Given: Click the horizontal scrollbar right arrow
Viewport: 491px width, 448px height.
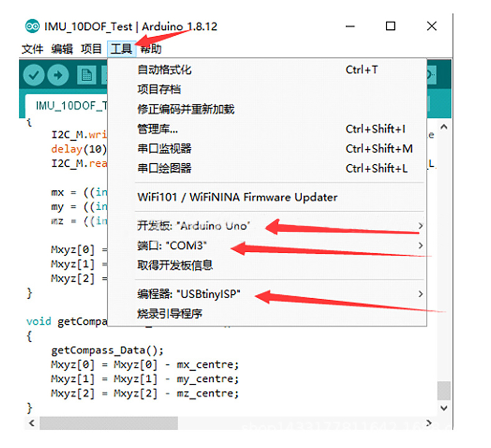Looking at the screenshot, I should tap(429, 423).
